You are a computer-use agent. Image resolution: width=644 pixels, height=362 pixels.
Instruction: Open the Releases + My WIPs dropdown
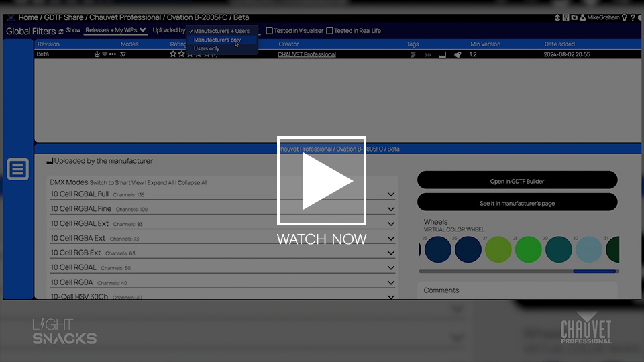pos(115,30)
